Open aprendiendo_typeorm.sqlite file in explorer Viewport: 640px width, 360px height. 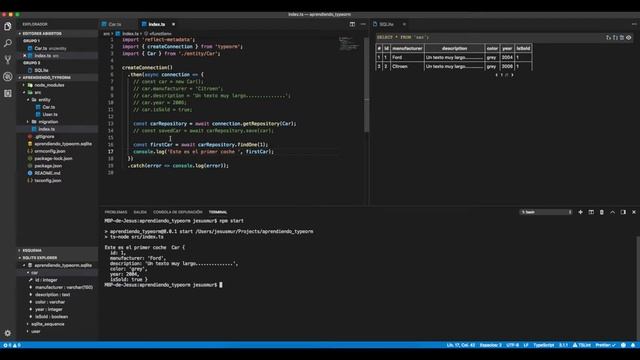coord(63,144)
